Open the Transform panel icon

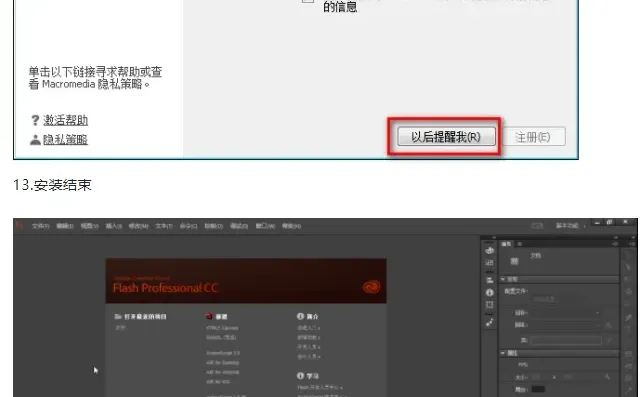[489, 305]
